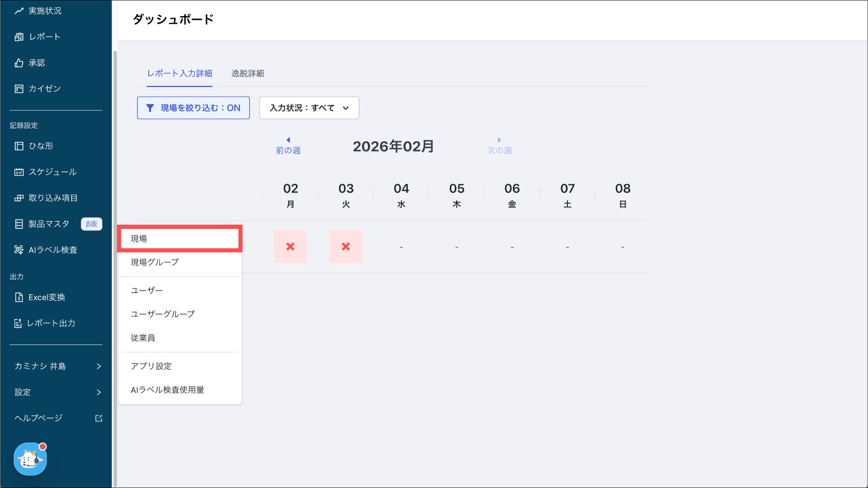Click the red X cell for 03 火
This screenshot has height=488, width=868.
point(346,247)
